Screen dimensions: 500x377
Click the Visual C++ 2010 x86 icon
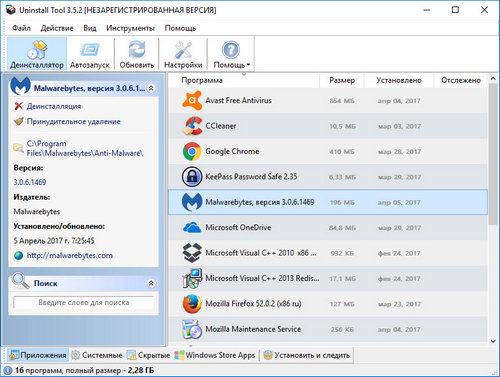point(192,253)
